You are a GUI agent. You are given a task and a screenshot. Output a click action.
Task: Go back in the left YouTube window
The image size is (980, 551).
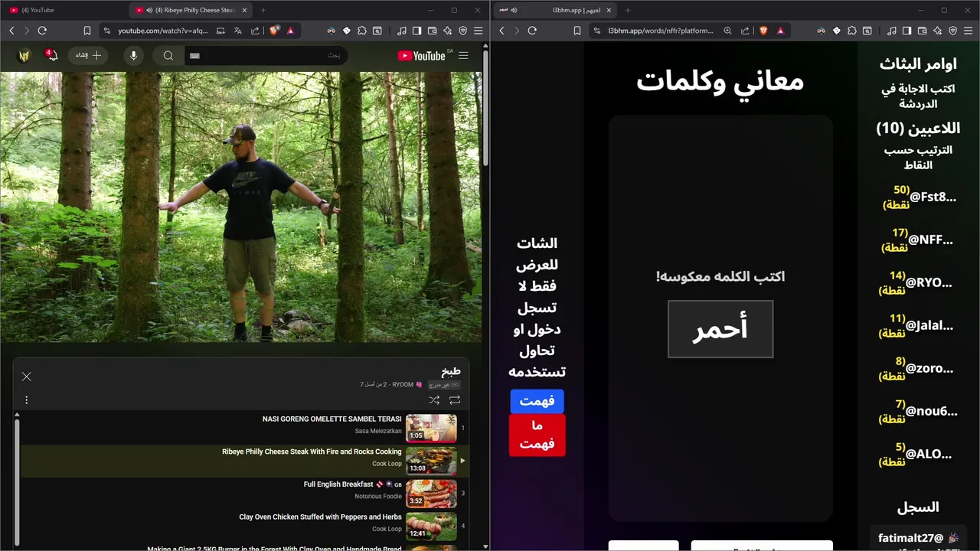click(11, 31)
